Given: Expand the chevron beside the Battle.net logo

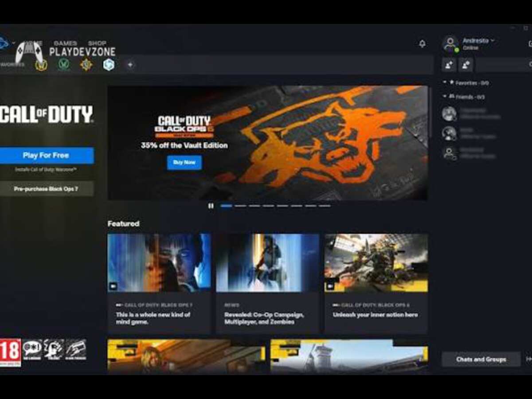Looking at the screenshot, I should [x=13, y=43].
